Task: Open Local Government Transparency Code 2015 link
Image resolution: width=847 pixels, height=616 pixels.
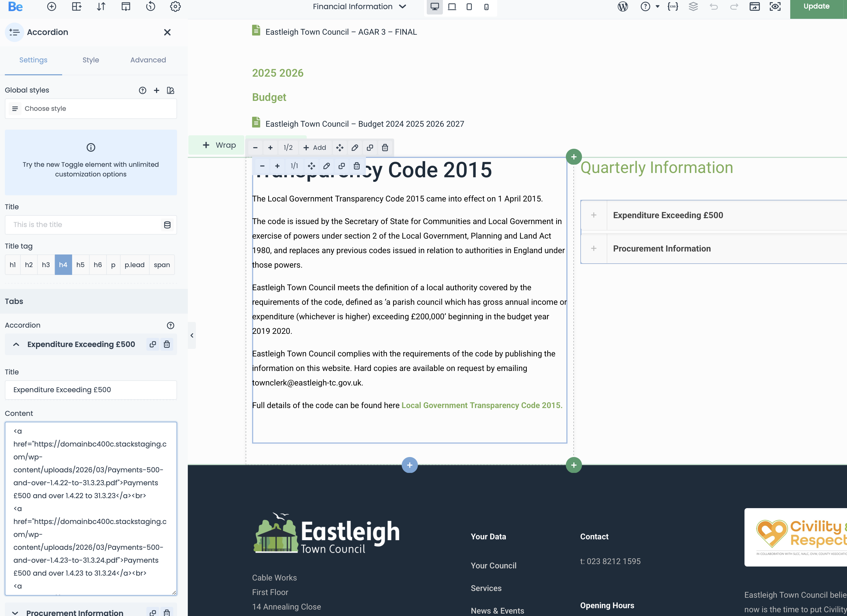Action: (x=481, y=405)
